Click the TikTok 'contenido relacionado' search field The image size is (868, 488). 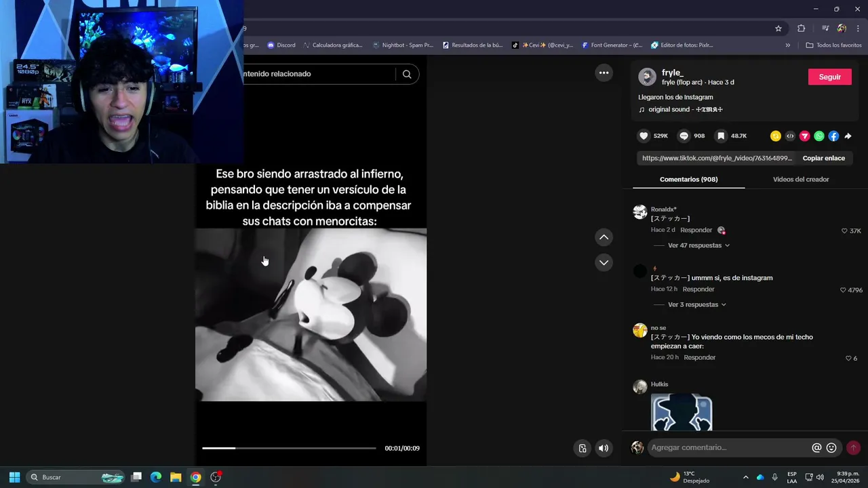click(319, 74)
